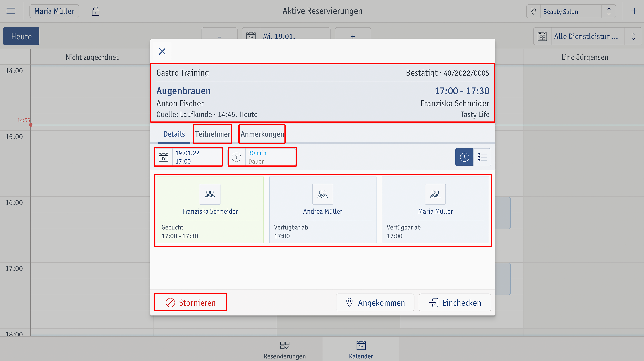644x361 pixels.
Task: Click the Stornieren button
Action: click(190, 303)
